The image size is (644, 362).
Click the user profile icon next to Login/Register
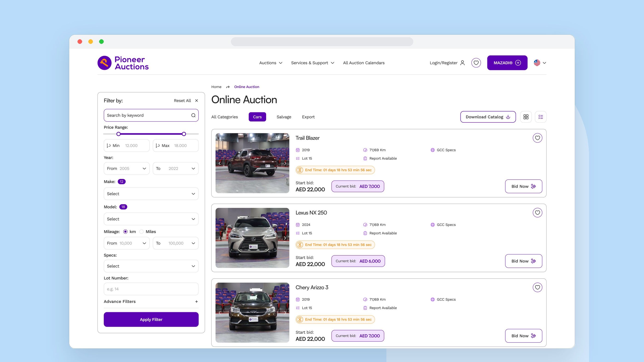point(462,63)
